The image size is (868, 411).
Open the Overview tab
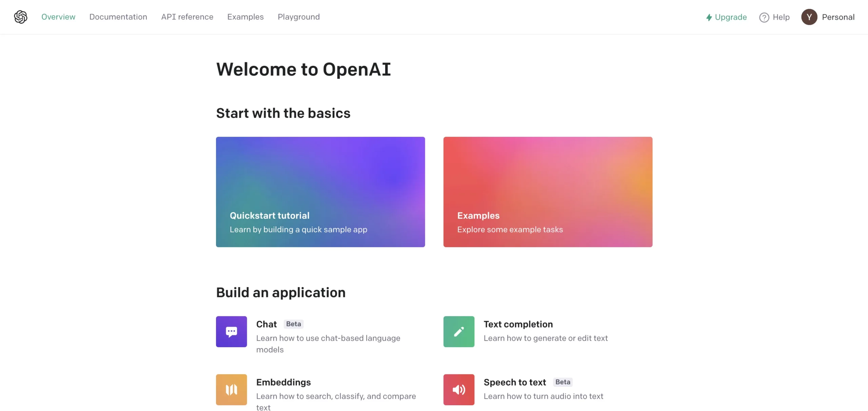58,17
